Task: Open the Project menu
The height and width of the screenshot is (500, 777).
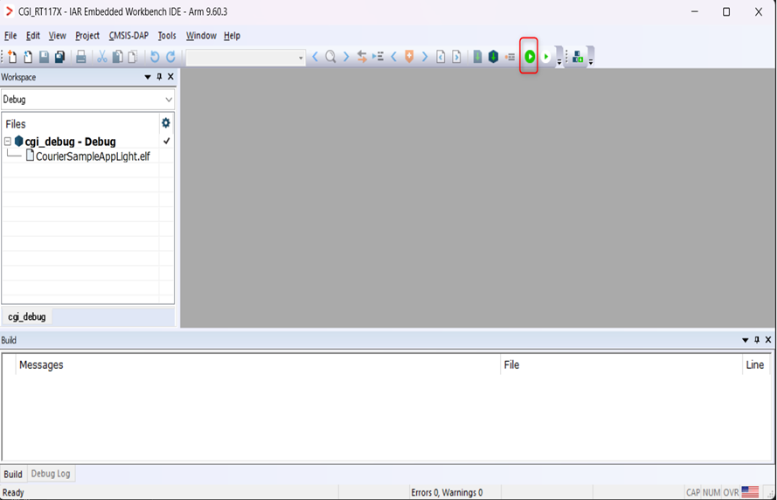Action: coord(87,36)
